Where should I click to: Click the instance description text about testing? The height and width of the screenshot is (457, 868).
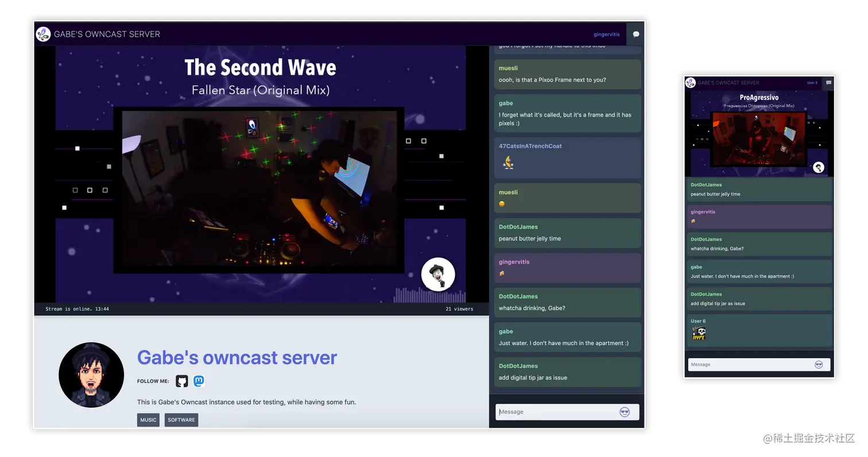246,402
